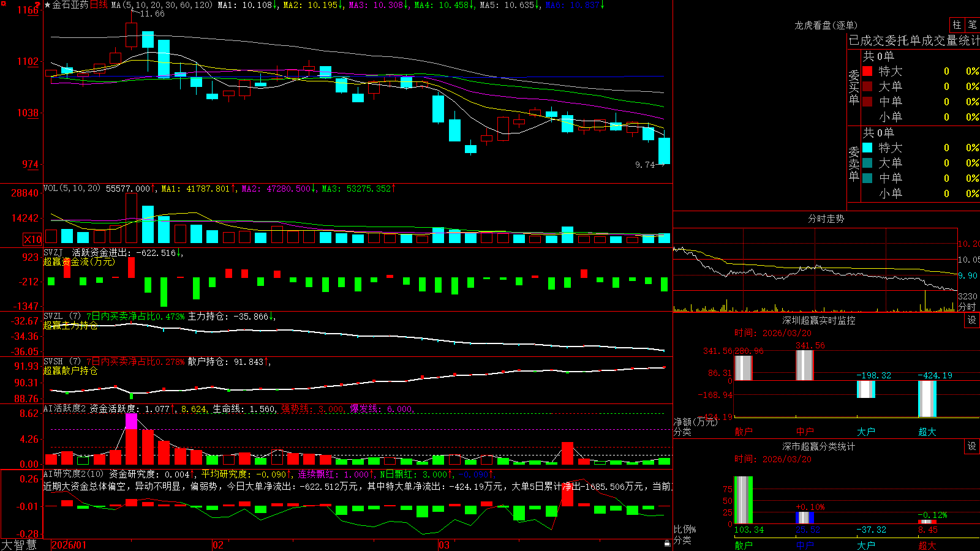980x551 pixels.
Task: Click the SVZJ indicator name
Action: tap(53, 252)
